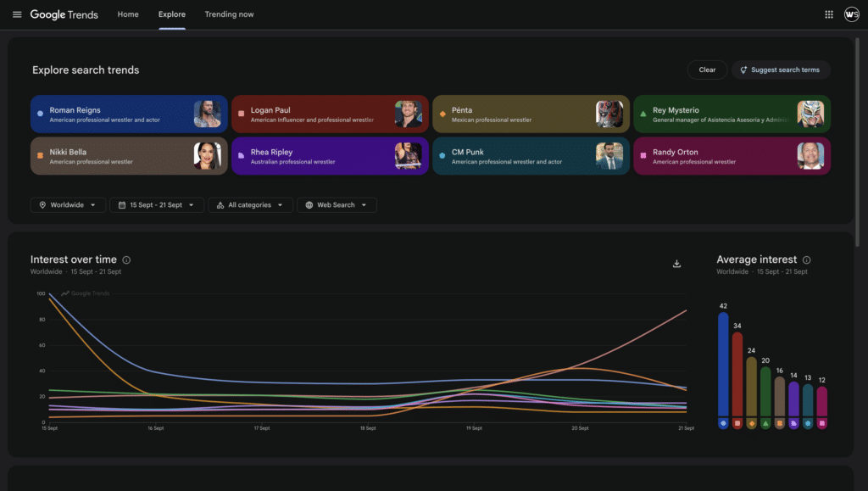Click the page vertical scrollbar
This screenshot has width=868, height=491.
click(858, 142)
